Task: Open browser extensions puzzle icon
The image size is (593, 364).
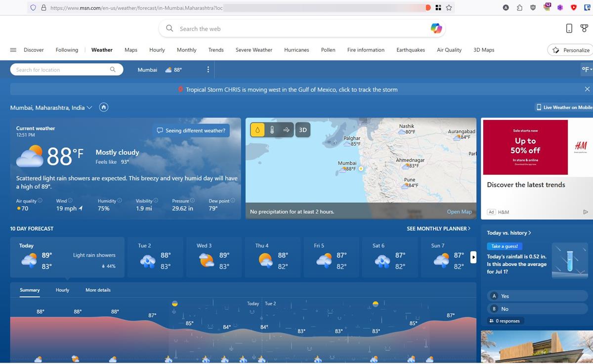Action: (519, 8)
